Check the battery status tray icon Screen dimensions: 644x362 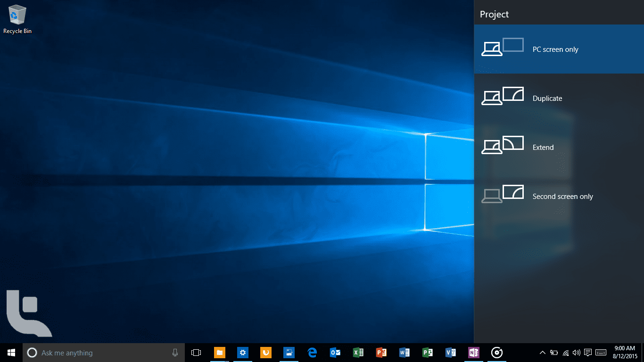pos(554,353)
